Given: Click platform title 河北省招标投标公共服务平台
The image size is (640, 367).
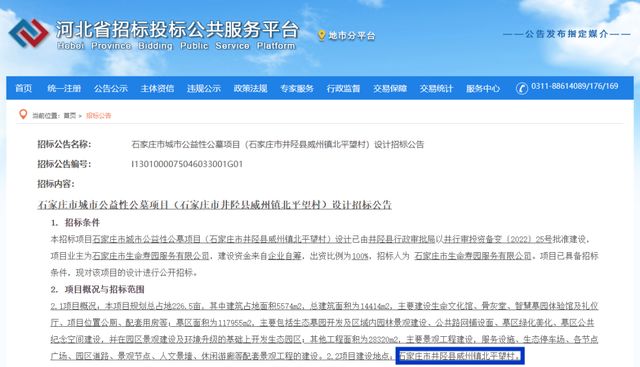Looking at the screenshot, I should pyautogui.click(x=177, y=29).
